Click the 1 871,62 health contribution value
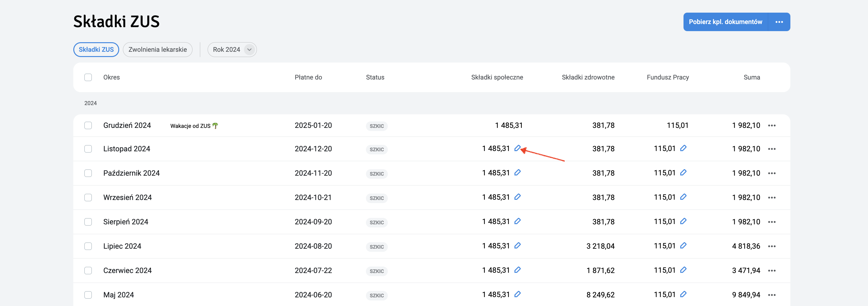 600,270
